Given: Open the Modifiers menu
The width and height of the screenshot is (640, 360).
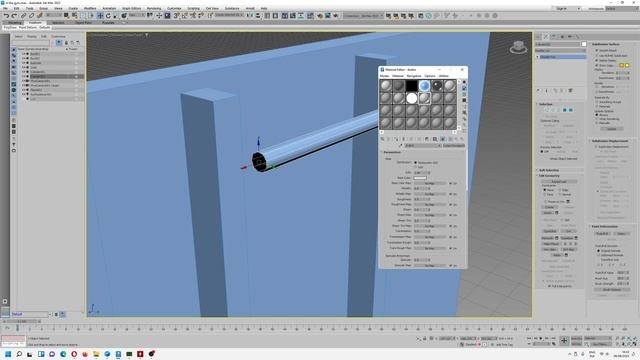Looking at the screenshot, I should [x=90, y=8].
